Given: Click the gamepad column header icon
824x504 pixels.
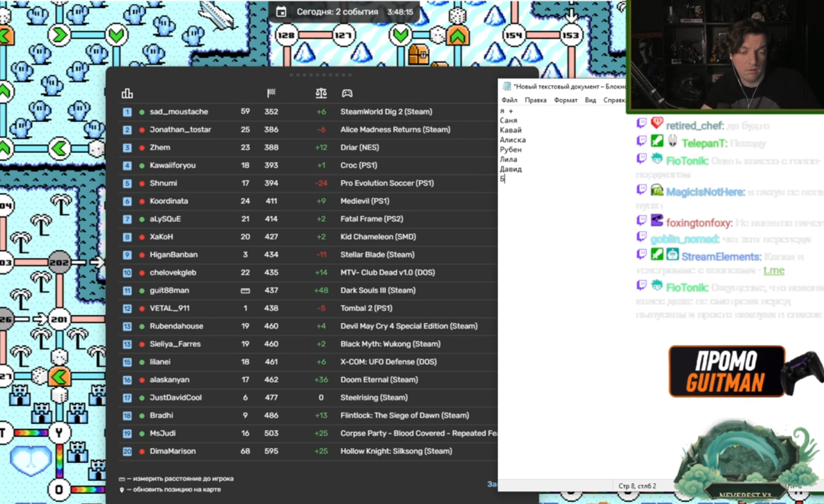Looking at the screenshot, I should pyautogui.click(x=347, y=94).
